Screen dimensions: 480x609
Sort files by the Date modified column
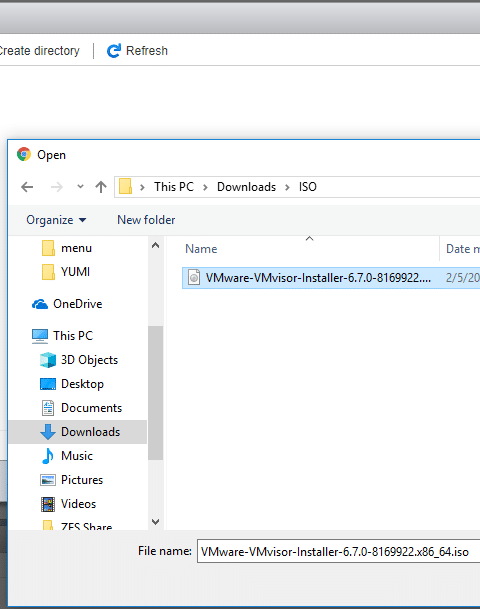(x=462, y=249)
